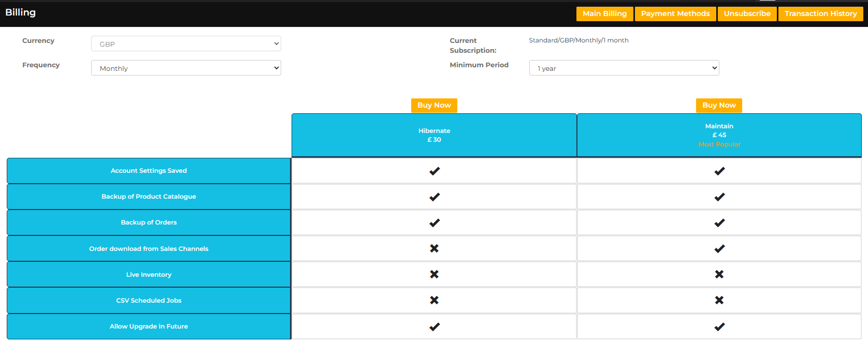Screen dimensions: 868x357
Task: Open the Payment Methods tab
Action: pyautogui.click(x=675, y=14)
